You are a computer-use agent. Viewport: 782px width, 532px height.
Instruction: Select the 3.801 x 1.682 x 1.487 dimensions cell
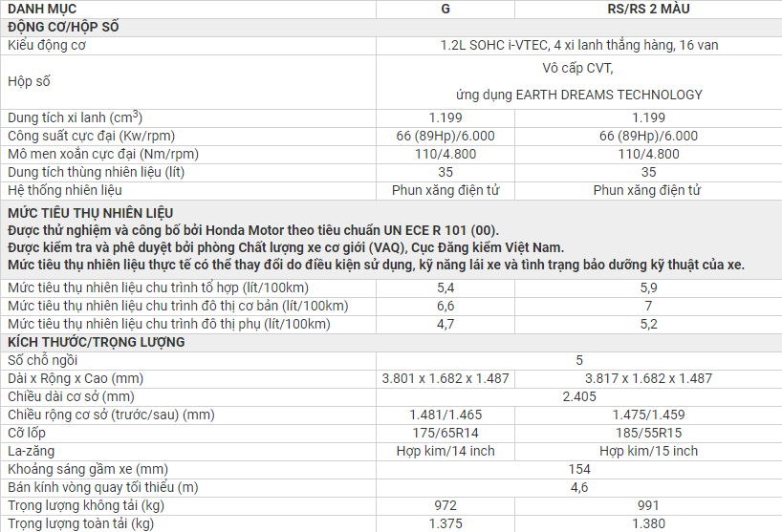click(x=445, y=378)
